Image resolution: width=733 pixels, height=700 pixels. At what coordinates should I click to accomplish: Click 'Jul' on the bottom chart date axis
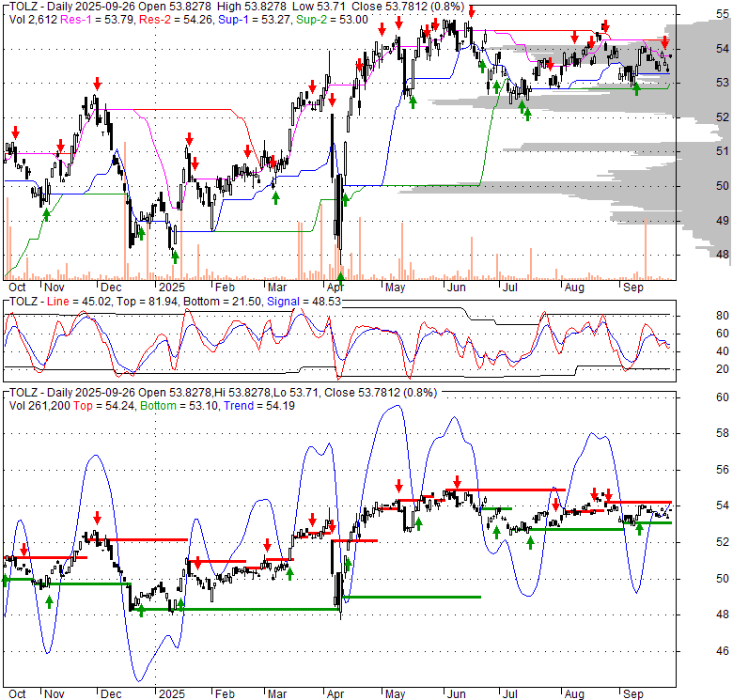(510, 694)
